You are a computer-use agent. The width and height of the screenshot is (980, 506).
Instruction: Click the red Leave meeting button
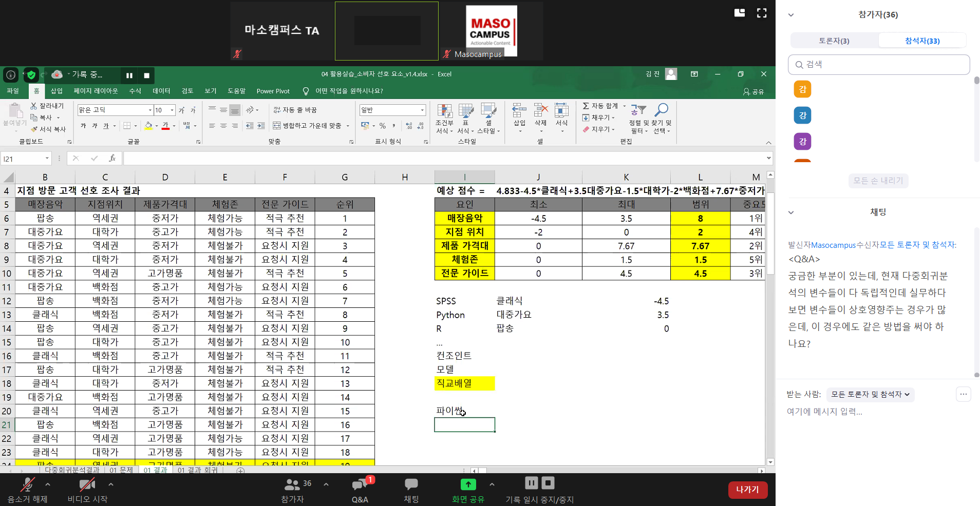747,490
